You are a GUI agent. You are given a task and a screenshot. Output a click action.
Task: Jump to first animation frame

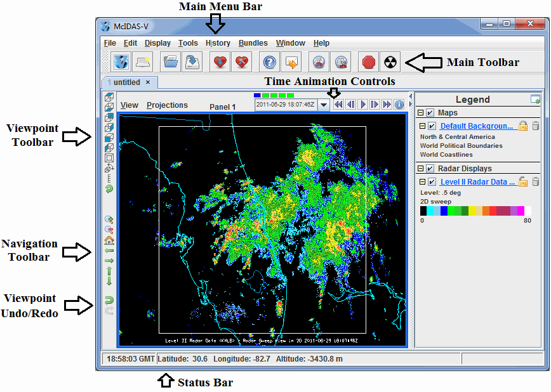pos(338,105)
